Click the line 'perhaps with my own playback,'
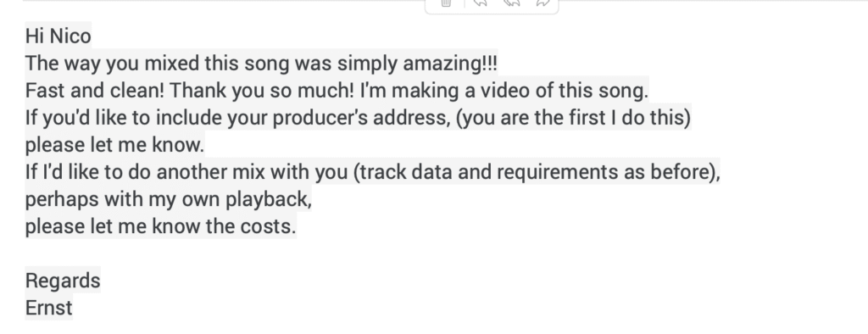868x334 pixels. point(169,199)
